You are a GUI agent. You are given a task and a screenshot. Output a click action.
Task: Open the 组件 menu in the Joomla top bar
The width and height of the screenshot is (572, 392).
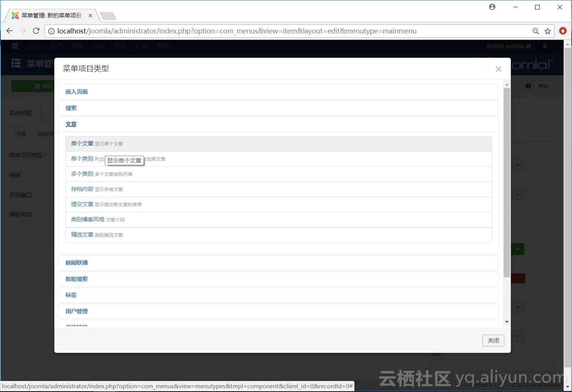pyautogui.click(x=120, y=46)
